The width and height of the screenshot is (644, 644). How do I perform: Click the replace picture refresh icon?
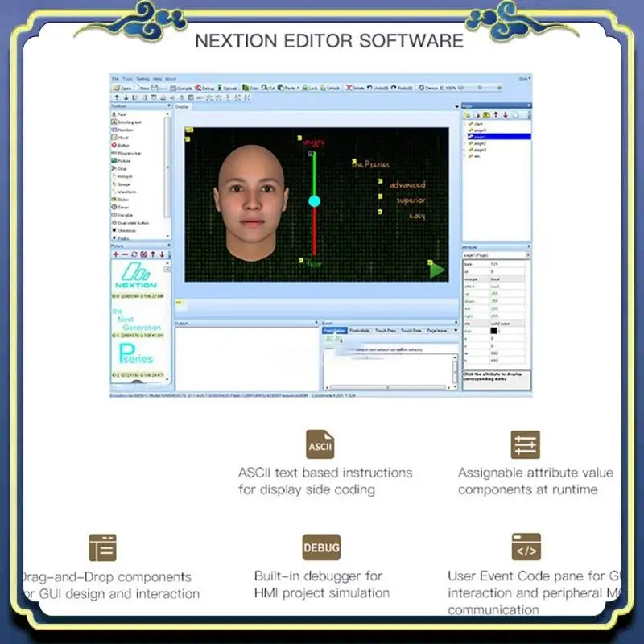[134, 254]
